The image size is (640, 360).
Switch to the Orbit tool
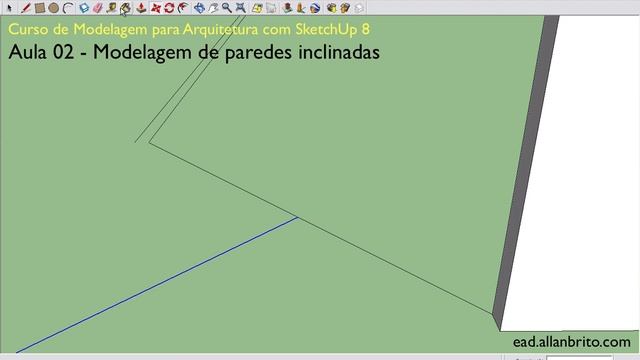coord(199,8)
